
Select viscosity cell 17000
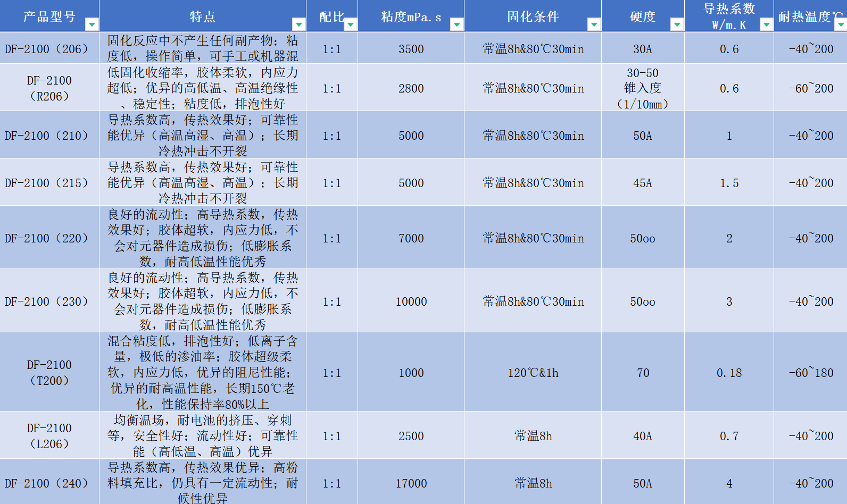[411, 482]
